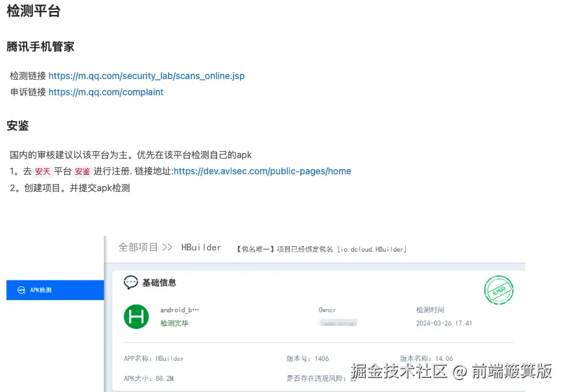Open the dev.avlsec.com home link

coord(262,171)
